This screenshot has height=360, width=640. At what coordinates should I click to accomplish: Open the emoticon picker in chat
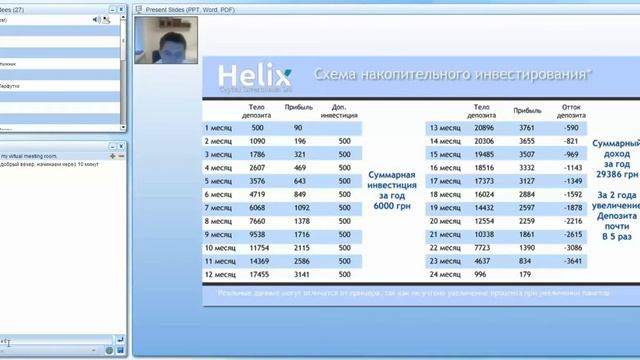click(x=109, y=350)
